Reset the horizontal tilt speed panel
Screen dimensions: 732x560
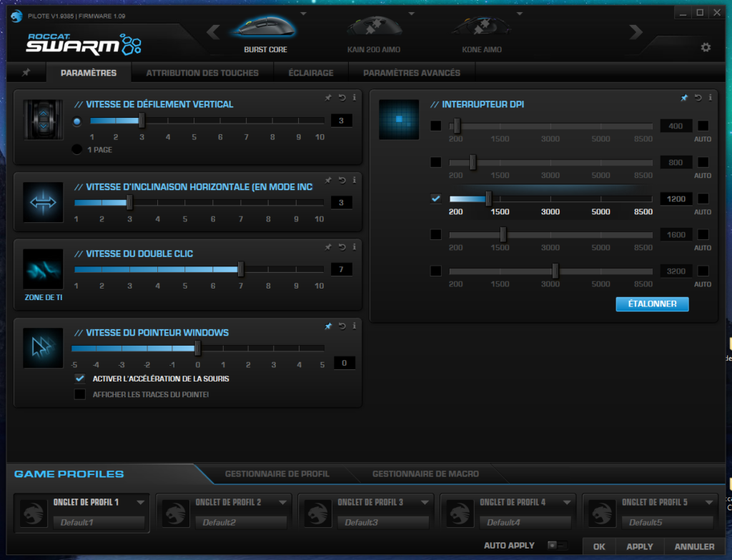pos(342,180)
